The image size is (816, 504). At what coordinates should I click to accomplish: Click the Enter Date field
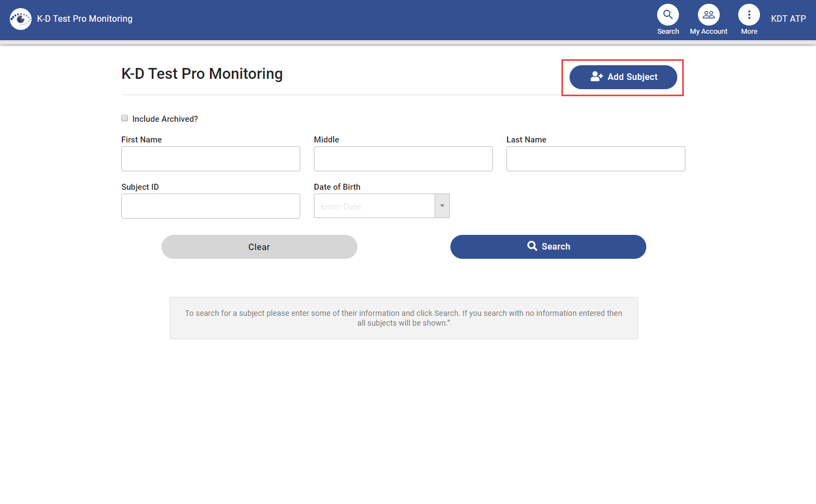(x=375, y=206)
